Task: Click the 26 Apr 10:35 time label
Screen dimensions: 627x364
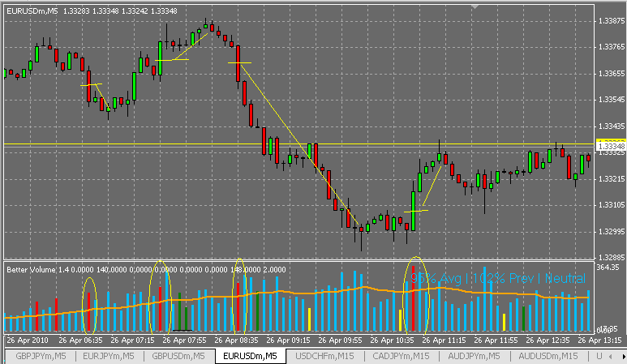Action: [x=392, y=340]
